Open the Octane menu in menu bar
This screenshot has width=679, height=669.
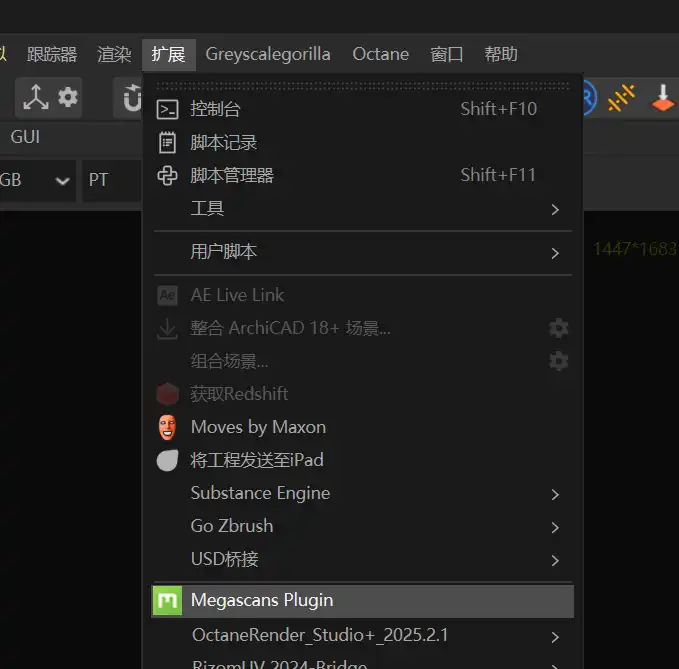point(380,54)
